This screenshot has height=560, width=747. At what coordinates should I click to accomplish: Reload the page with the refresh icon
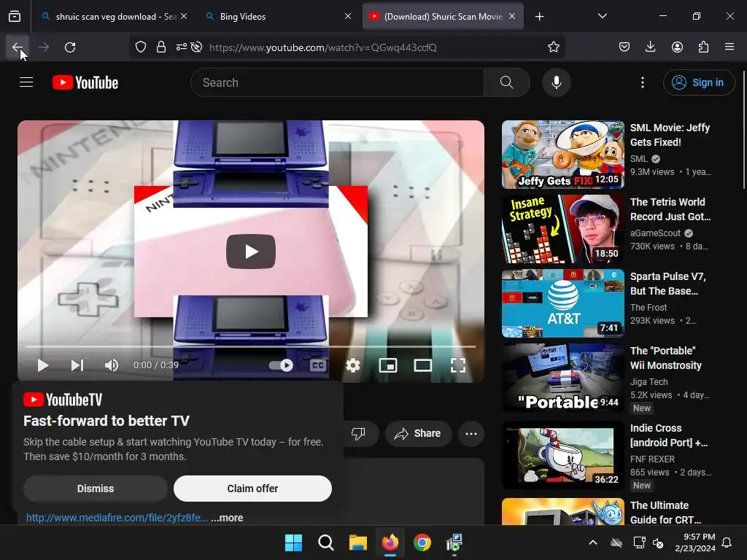tap(70, 47)
